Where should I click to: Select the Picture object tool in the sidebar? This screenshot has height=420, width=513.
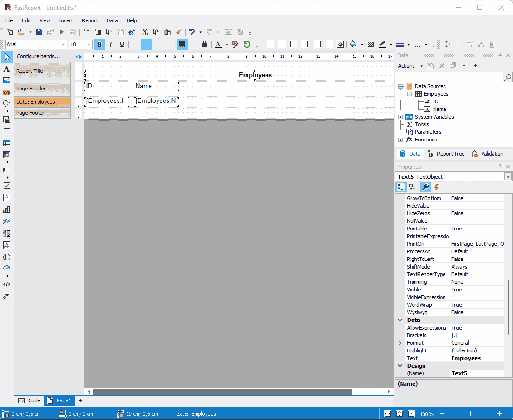tap(7, 80)
